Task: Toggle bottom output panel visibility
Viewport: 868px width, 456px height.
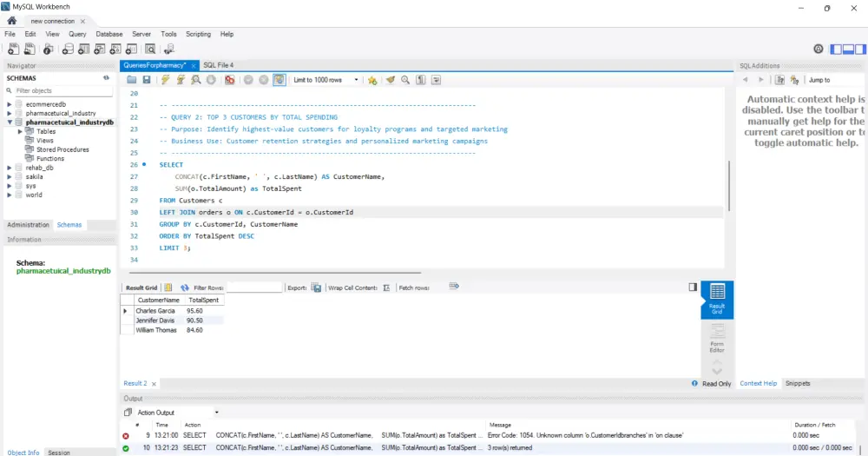Action: click(848, 50)
